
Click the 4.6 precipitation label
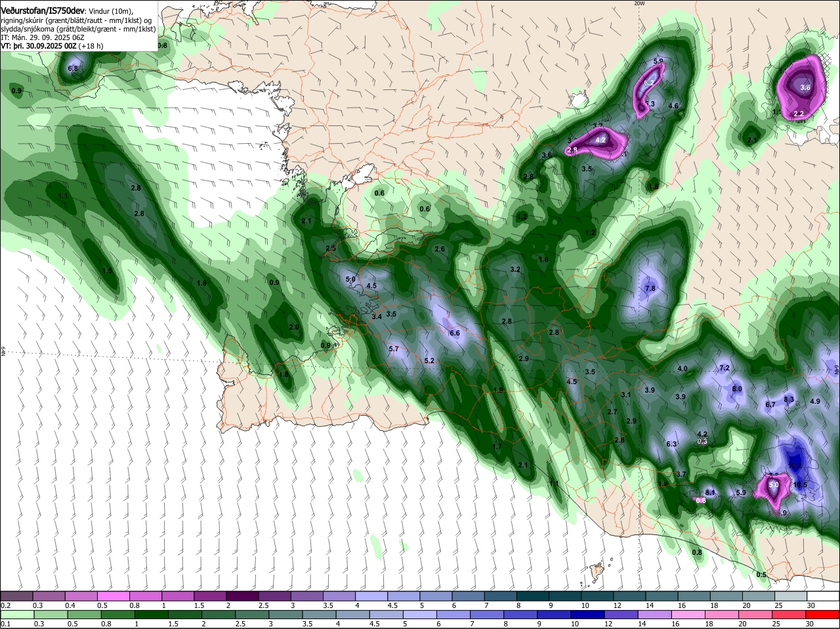[x=673, y=106]
